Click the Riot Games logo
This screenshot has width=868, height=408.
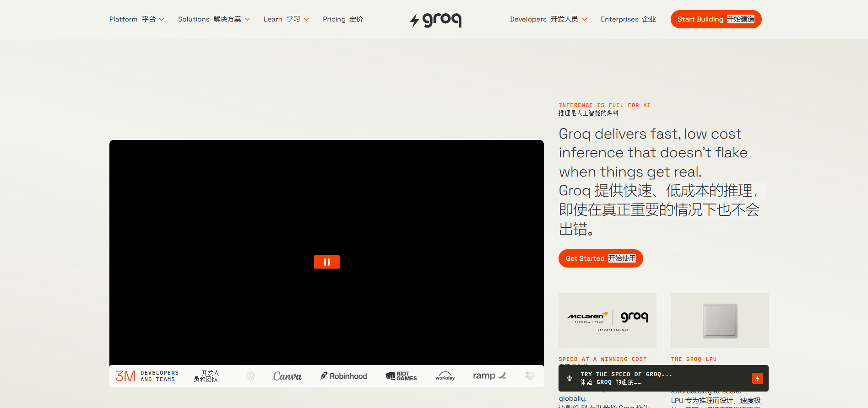click(x=401, y=376)
